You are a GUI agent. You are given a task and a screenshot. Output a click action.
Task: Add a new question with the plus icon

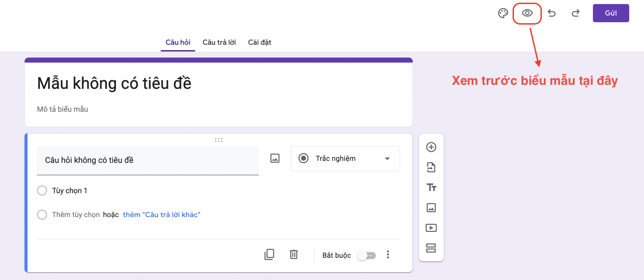[x=431, y=147]
